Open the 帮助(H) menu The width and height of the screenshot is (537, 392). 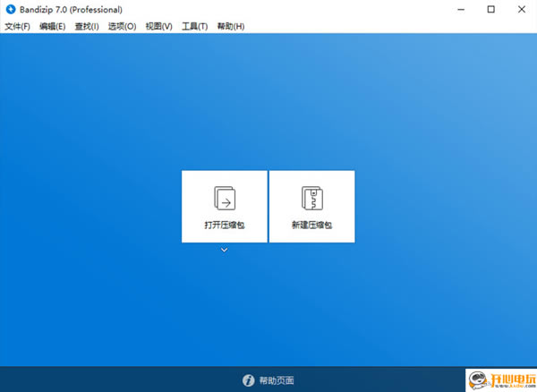point(231,26)
